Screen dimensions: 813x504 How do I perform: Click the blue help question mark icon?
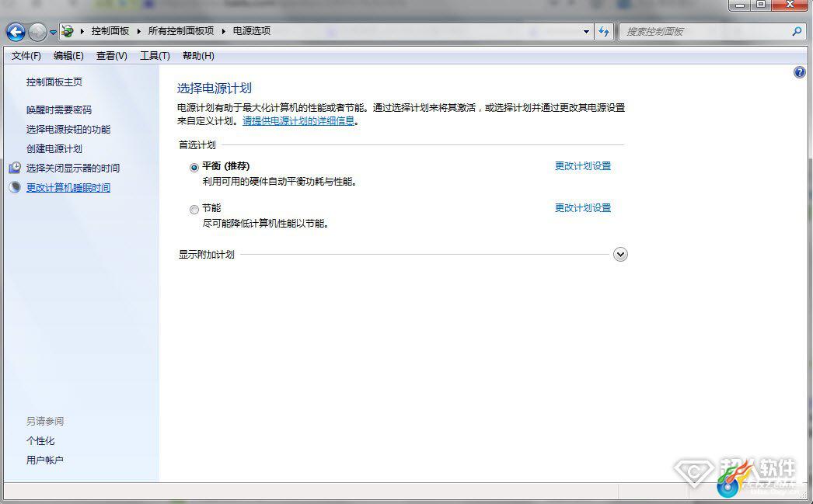[x=799, y=72]
